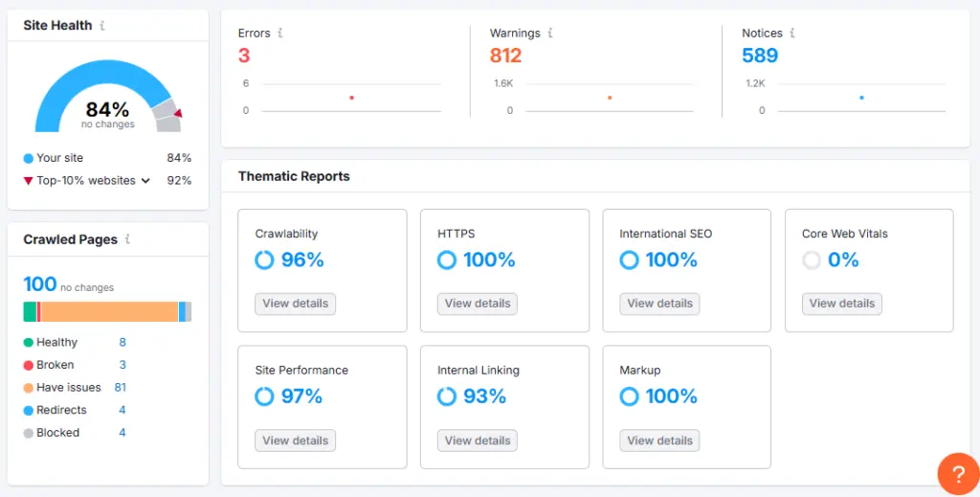980x497 pixels.
Task: Expand the Top-10% websites dropdown
Action: click(x=145, y=180)
